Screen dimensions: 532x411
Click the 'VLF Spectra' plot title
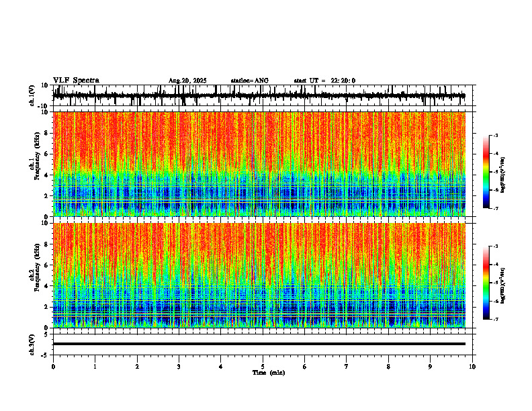pos(76,81)
